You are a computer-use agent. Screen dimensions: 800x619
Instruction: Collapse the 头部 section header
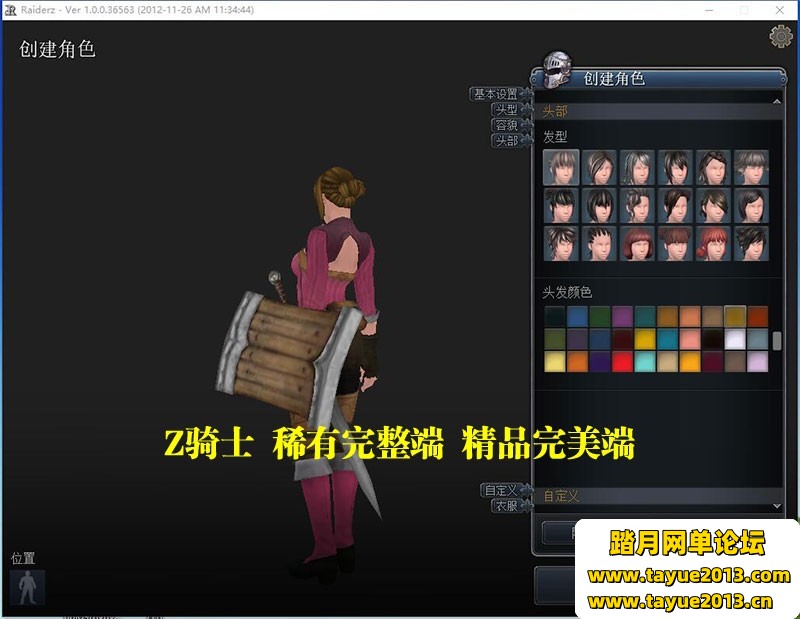pyautogui.click(x=658, y=111)
